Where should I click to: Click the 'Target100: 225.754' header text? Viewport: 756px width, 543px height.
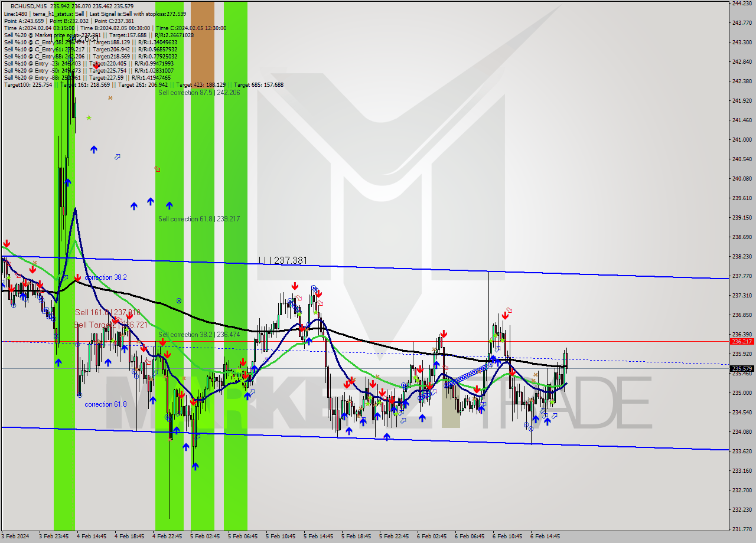pos(28,84)
